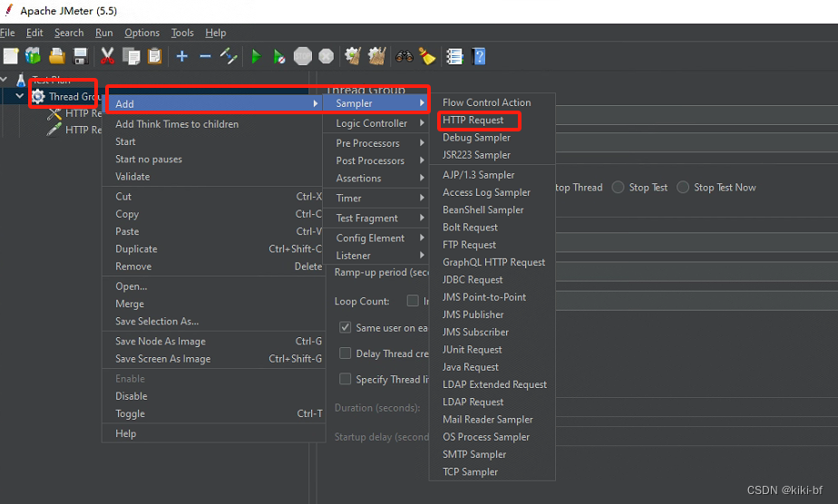Click the Expand All plus icon
Screen dimensions: 838x504
pyautogui.click(x=181, y=56)
